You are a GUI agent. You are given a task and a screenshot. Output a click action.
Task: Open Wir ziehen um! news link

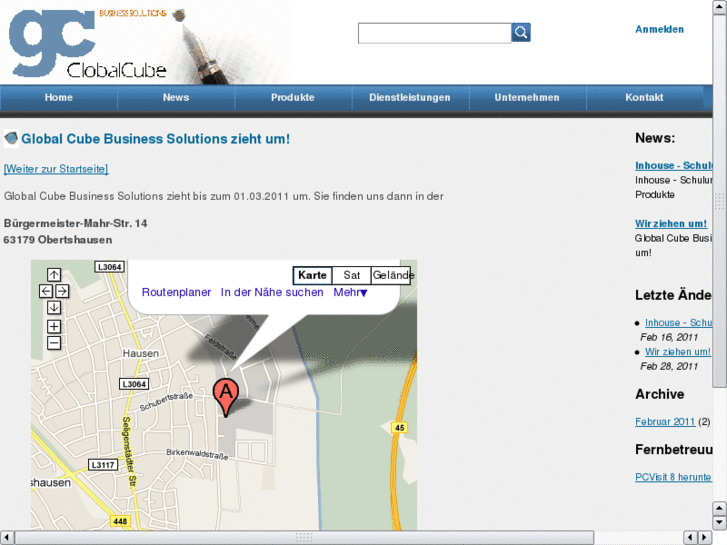point(671,224)
